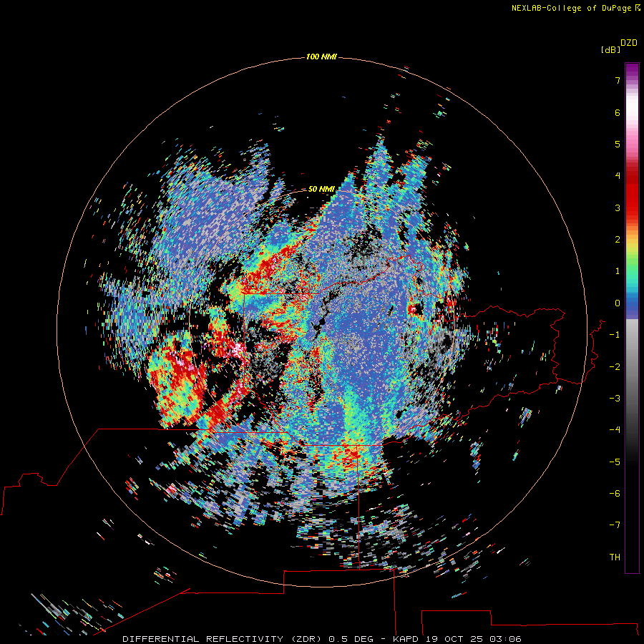
Task: Click the 7 dB label on the color scale
Action: click(x=618, y=81)
